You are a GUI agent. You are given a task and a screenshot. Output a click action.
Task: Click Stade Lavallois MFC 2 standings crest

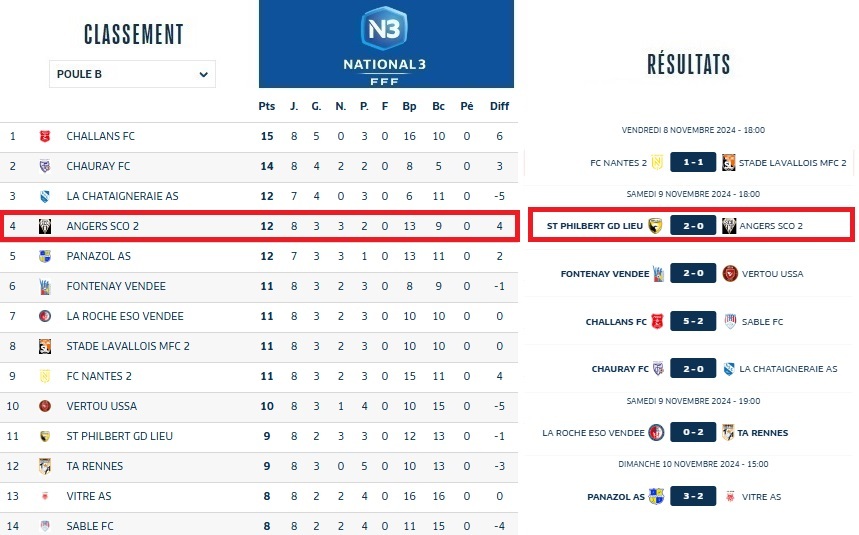coord(44,346)
